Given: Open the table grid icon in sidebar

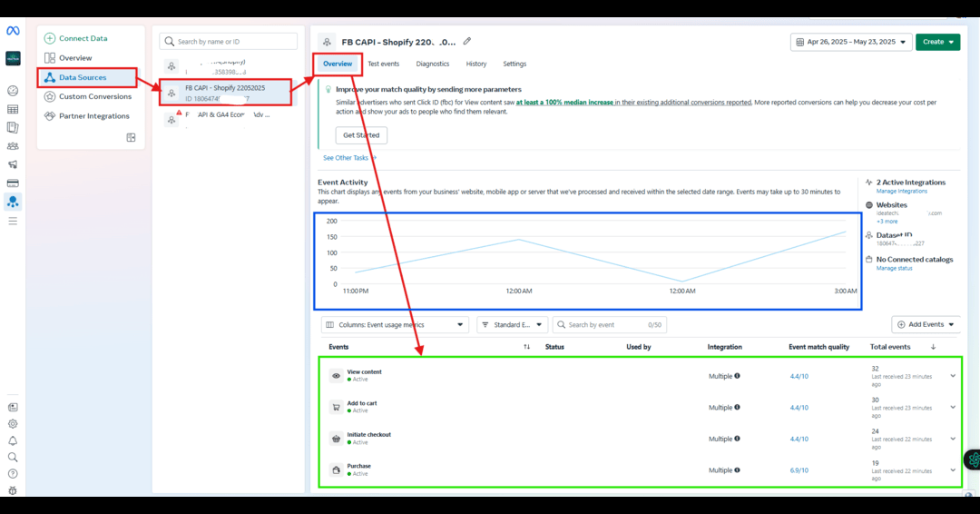Looking at the screenshot, I should (13, 109).
